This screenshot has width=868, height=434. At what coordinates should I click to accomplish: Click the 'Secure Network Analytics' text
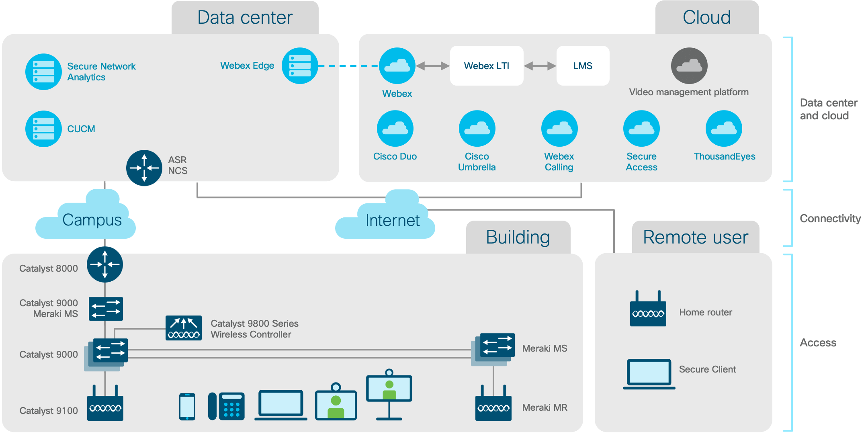tap(101, 72)
